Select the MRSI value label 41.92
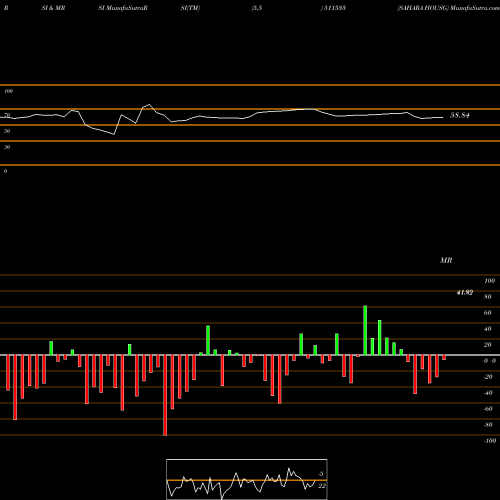The height and width of the screenshot is (500, 500). coord(465,292)
